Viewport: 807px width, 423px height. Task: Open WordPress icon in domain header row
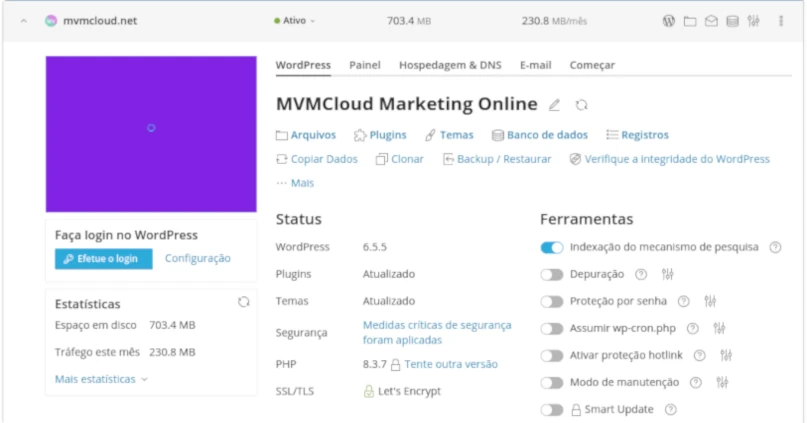669,21
